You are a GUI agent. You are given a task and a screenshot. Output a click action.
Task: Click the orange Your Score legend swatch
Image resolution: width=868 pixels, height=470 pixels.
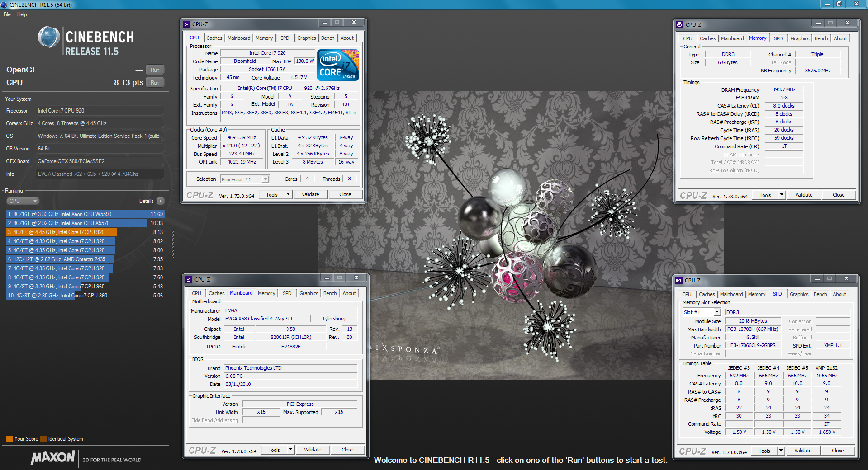tap(9, 439)
